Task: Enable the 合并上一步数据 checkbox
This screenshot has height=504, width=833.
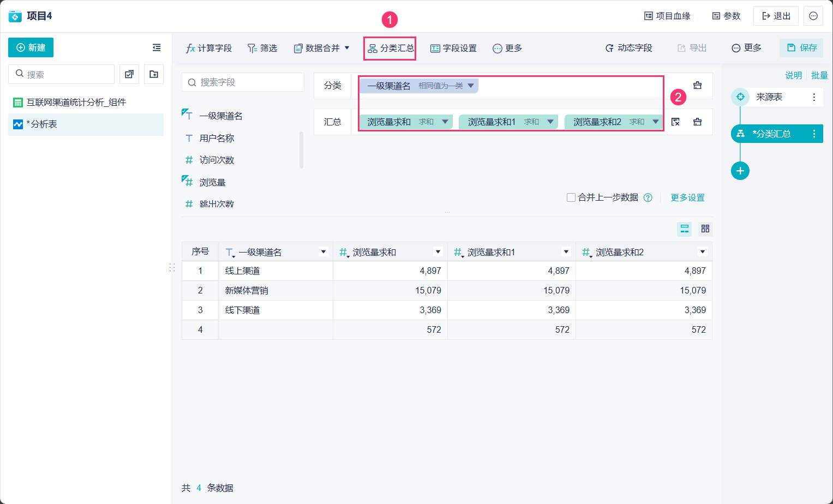Action: 571,197
